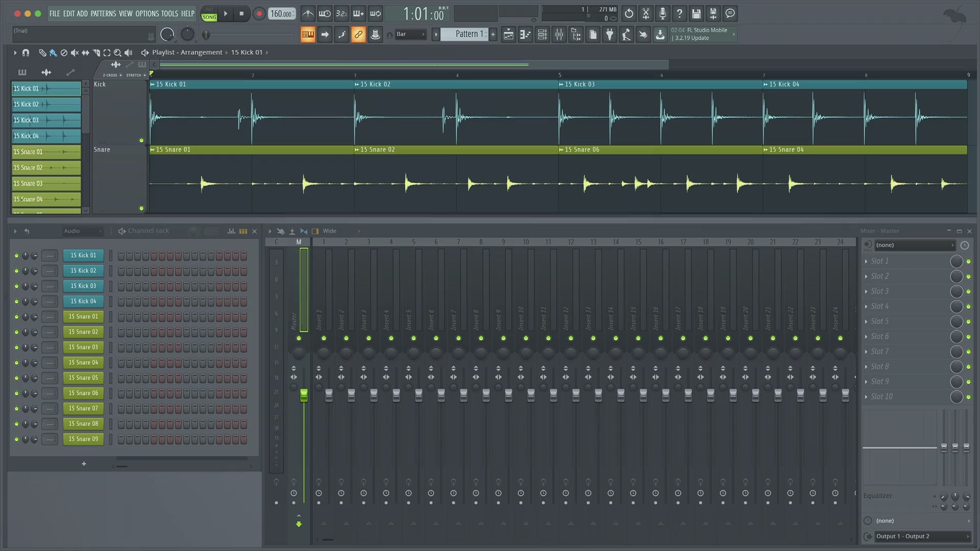Toggle loop recording icon

pyautogui.click(x=375, y=14)
